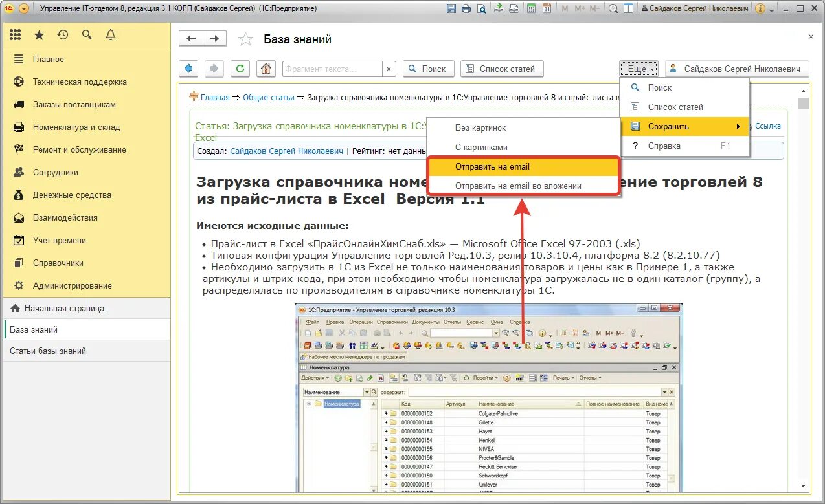Click the zoom magnifier icon in the title bar
The width and height of the screenshot is (825, 504).
(613, 8)
